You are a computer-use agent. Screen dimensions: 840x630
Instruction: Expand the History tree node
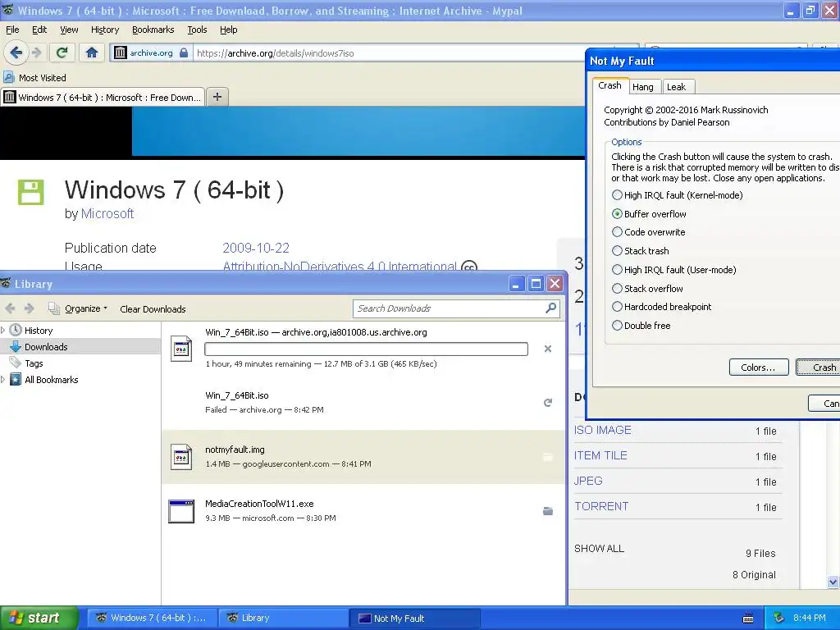(3, 331)
